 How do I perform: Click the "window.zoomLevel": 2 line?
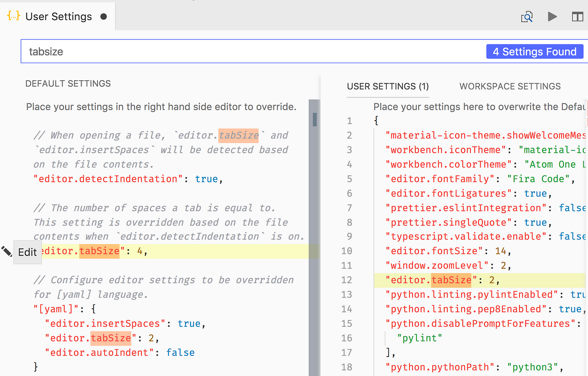tap(449, 266)
